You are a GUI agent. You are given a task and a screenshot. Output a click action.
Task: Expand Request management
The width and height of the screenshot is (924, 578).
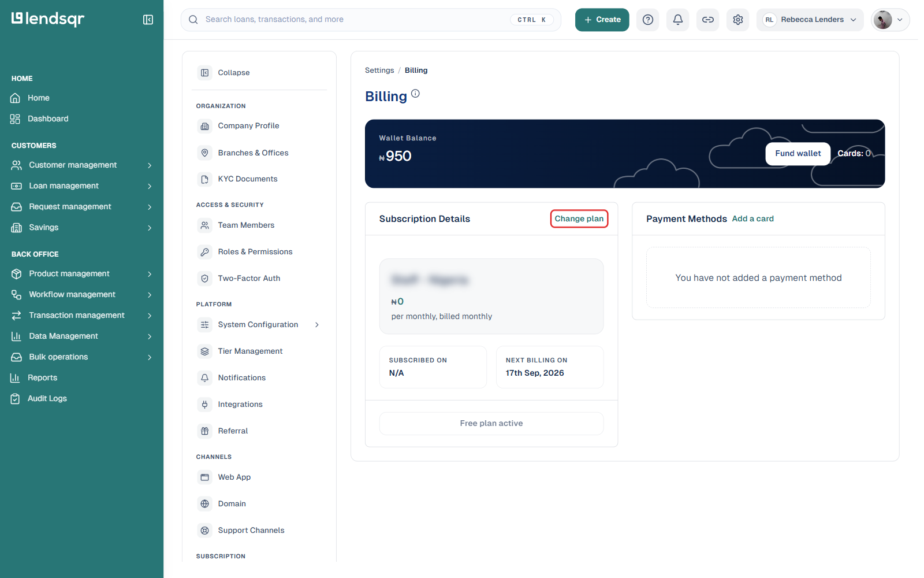(x=81, y=207)
